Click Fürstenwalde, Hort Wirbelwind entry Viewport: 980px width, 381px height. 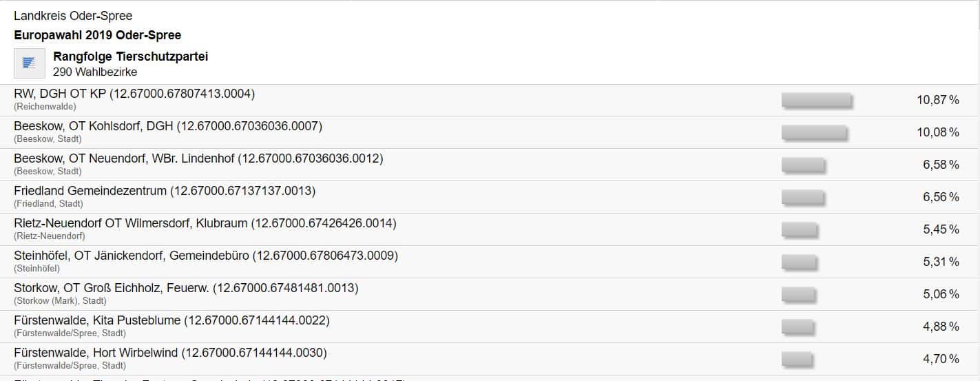[x=170, y=353]
